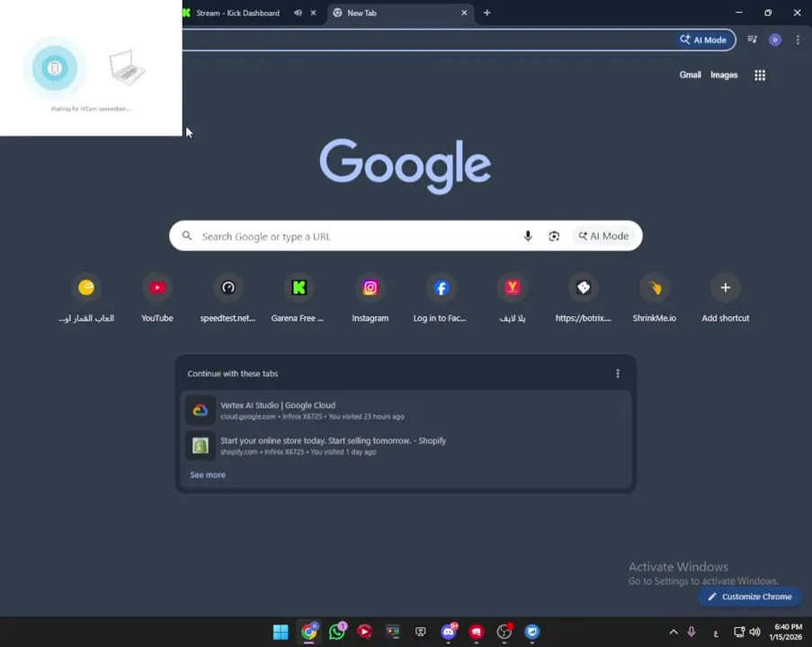Open the العاب القمار shortcut

click(86, 298)
